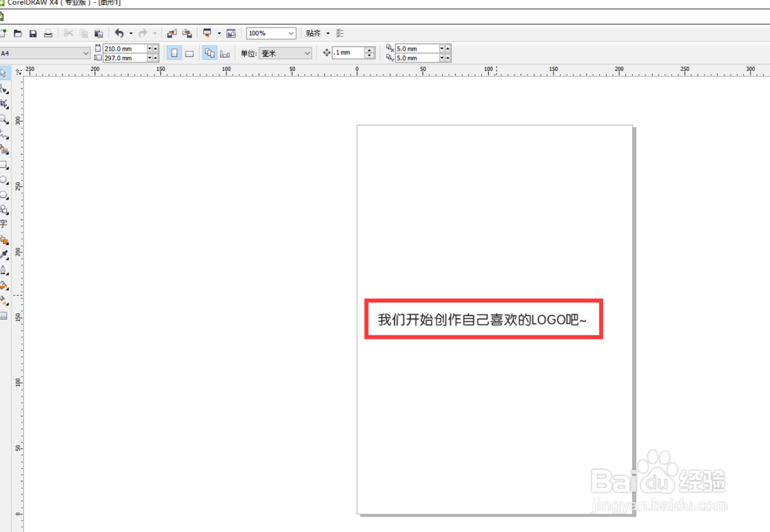
Task: Select the Ellipse tool
Action: coord(5,179)
